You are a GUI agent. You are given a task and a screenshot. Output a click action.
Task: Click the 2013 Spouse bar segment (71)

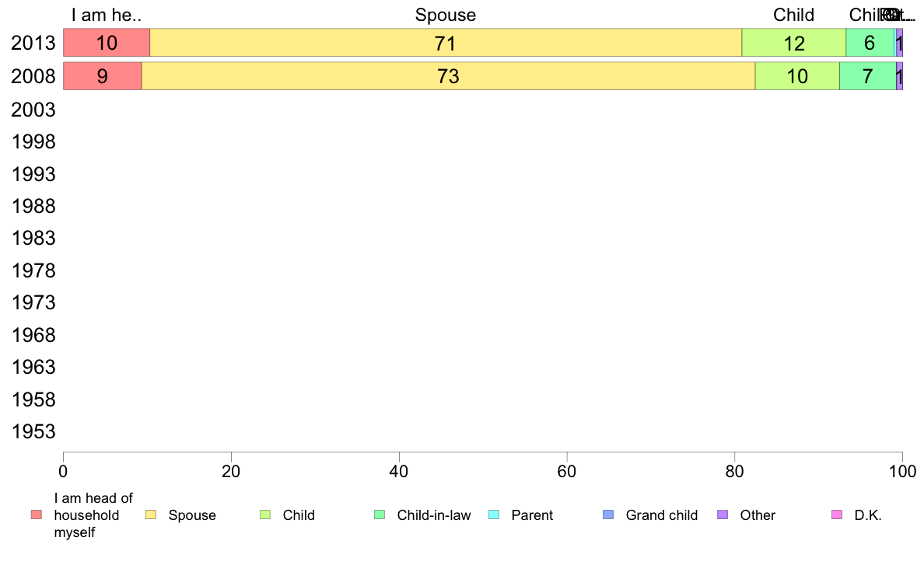point(445,44)
